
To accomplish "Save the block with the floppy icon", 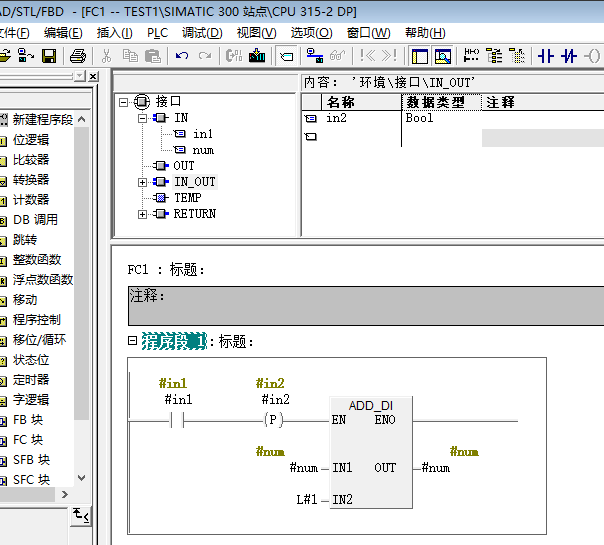I will pyautogui.click(x=49, y=56).
